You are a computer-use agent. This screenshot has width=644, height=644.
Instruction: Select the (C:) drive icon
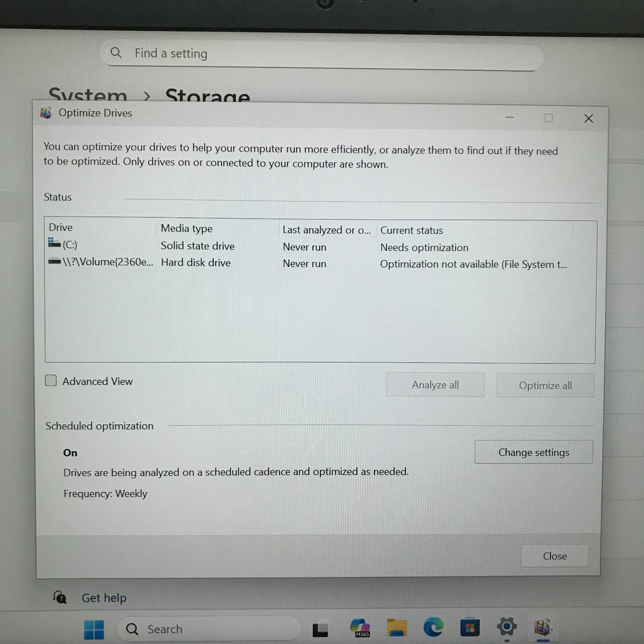[x=54, y=242]
